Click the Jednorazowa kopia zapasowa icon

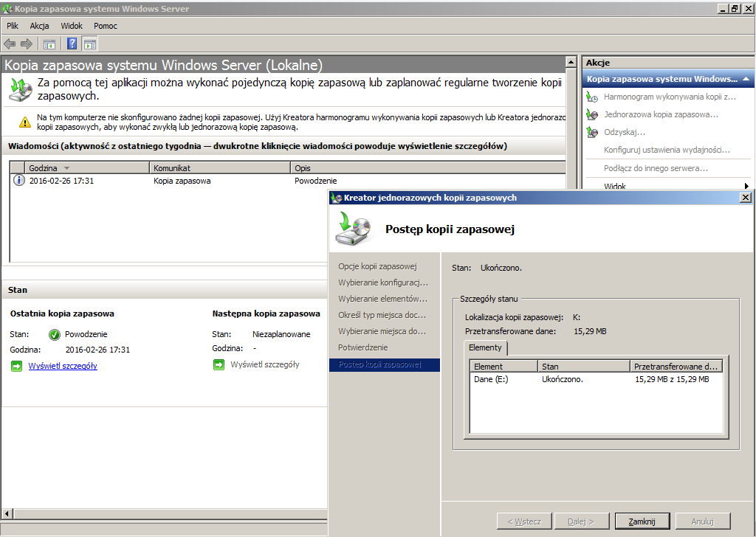pyautogui.click(x=592, y=114)
